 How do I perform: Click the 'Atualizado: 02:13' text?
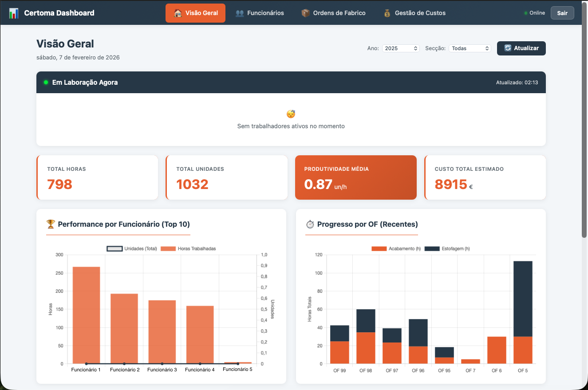click(517, 83)
